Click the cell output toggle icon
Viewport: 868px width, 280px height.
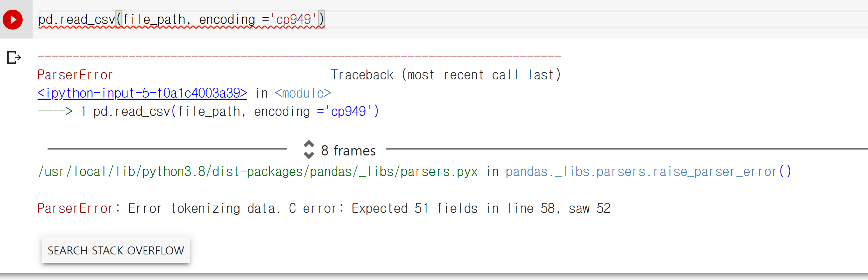(14, 57)
